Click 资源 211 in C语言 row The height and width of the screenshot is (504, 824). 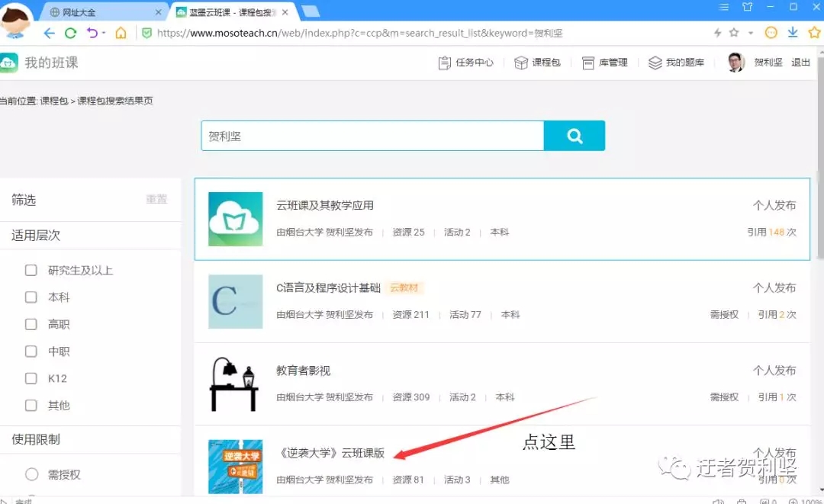coord(411,314)
